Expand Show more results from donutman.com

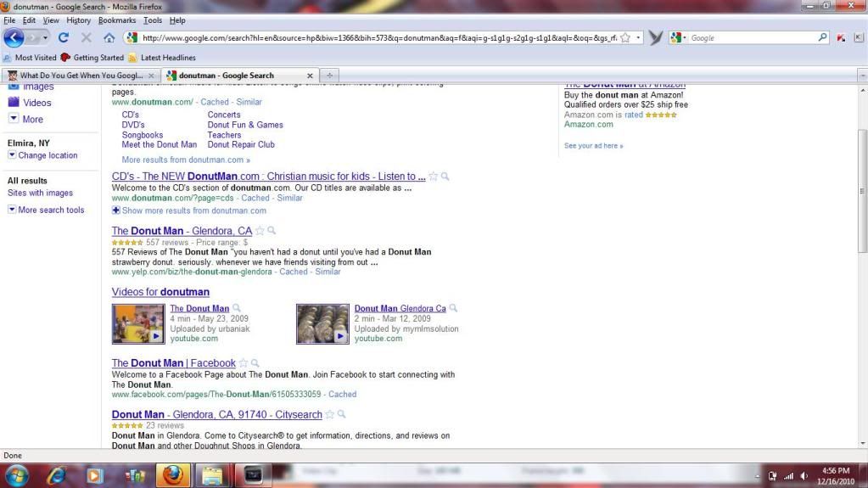coord(116,210)
